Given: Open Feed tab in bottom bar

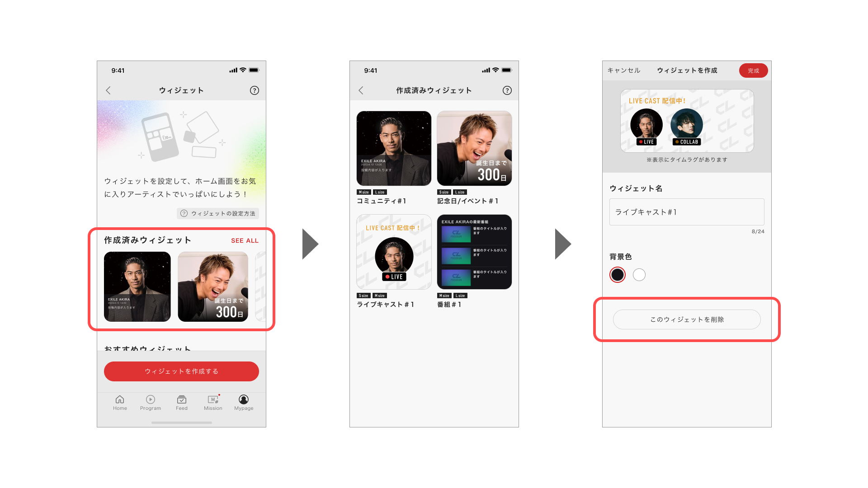Looking at the screenshot, I should 182,403.
